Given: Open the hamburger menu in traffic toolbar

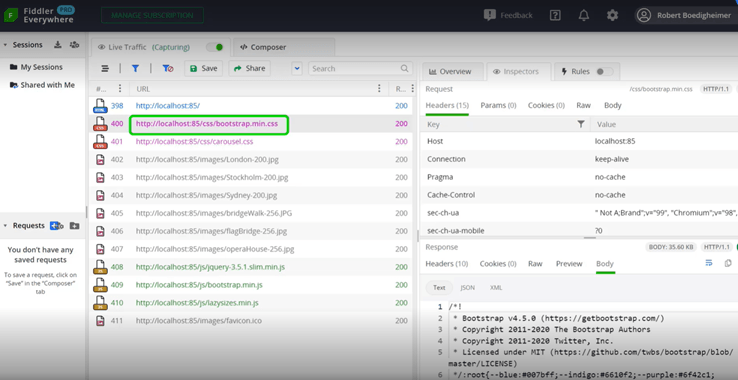Looking at the screenshot, I should [105, 69].
